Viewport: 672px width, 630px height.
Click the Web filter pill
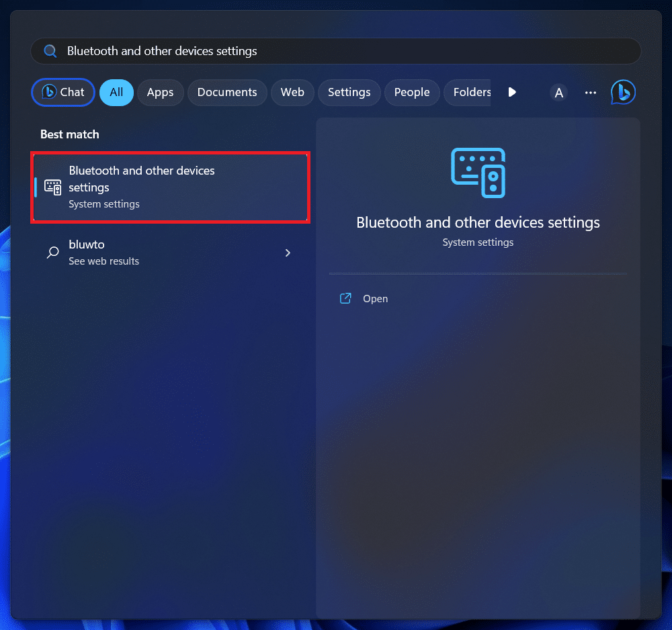pyautogui.click(x=292, y=93)
